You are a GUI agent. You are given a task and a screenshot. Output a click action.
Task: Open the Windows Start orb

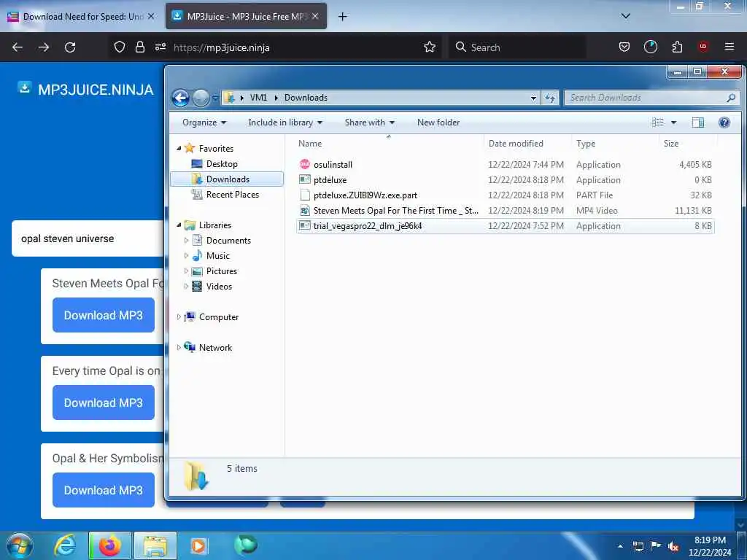(x=20, y=545)
